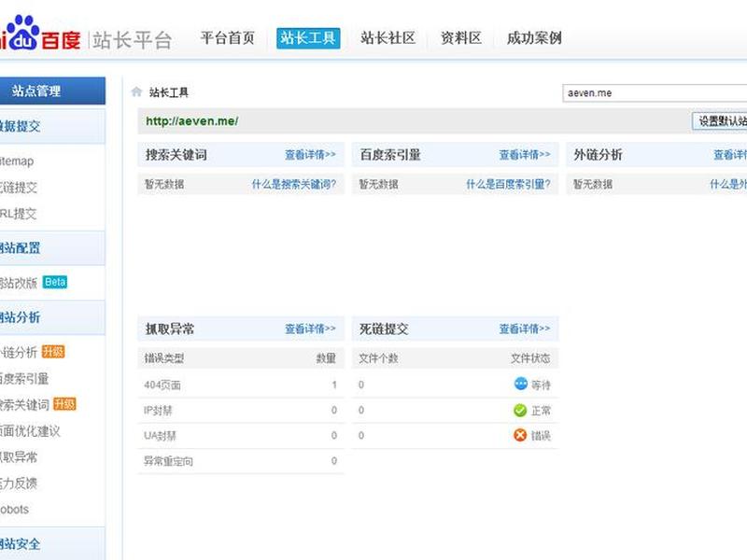Viewport: 747px width, 560px height.
Task: Open 死链提交 in the sidebar
Action: pyautogui.click(x=19, y=188)
